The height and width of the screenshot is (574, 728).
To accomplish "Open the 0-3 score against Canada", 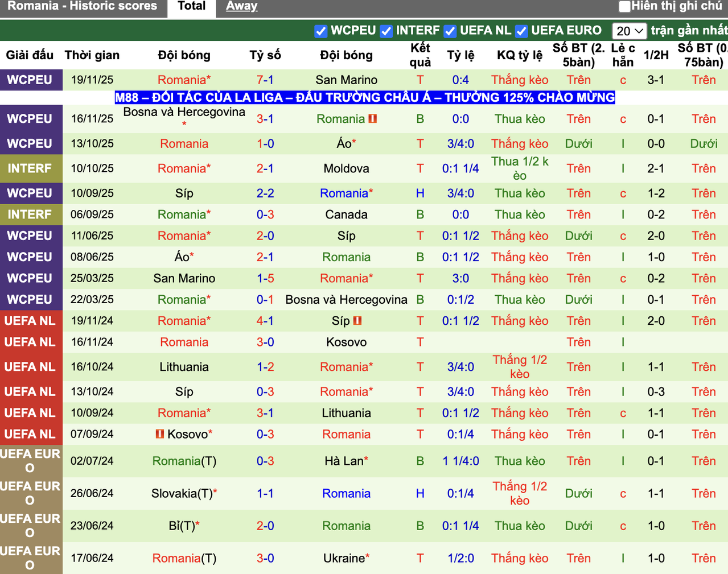I will point(265,214).
